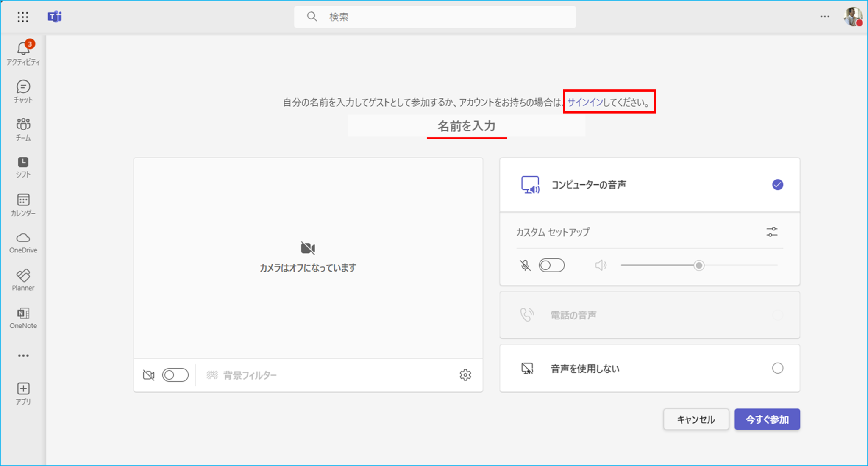Open the app launcher grid menu
868x466 pixels.
[x=23, y=17]
